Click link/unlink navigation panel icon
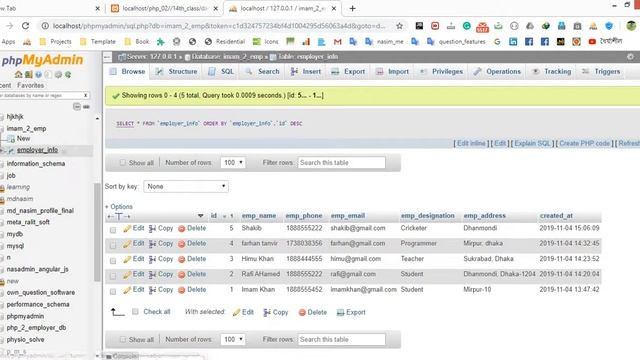Viewport: 640px width, 360px height. [x=87, y=107]
